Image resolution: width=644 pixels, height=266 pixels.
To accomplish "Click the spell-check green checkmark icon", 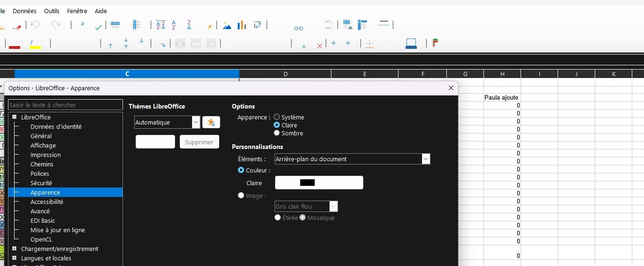I will point(98,27).
